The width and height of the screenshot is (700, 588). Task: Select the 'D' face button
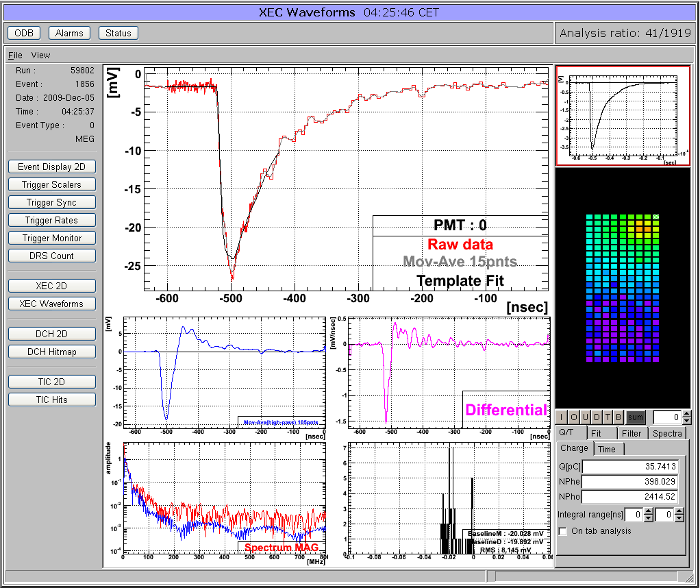click(597, 417)
